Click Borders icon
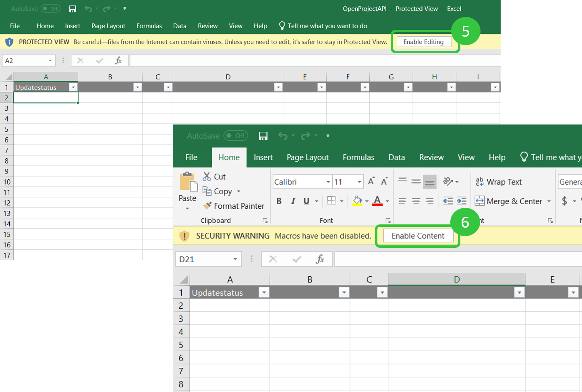The height and width of the screenshot is (392, 582). tap(331, 201)
